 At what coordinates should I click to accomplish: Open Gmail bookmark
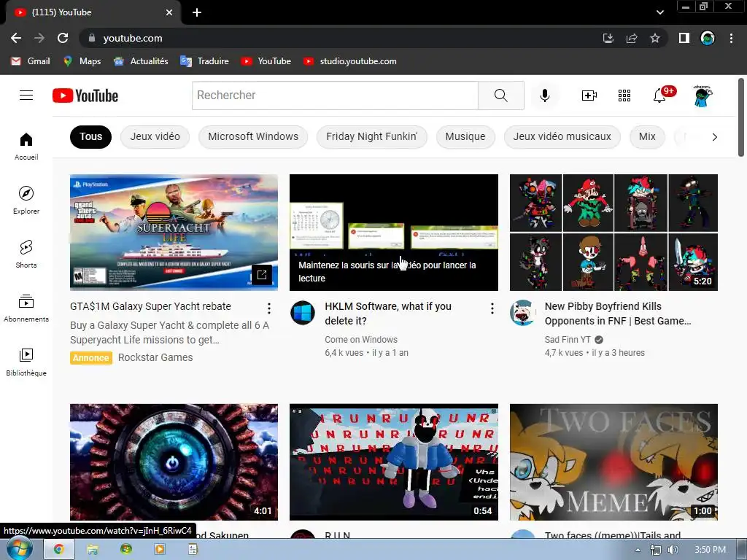(31, 61)
